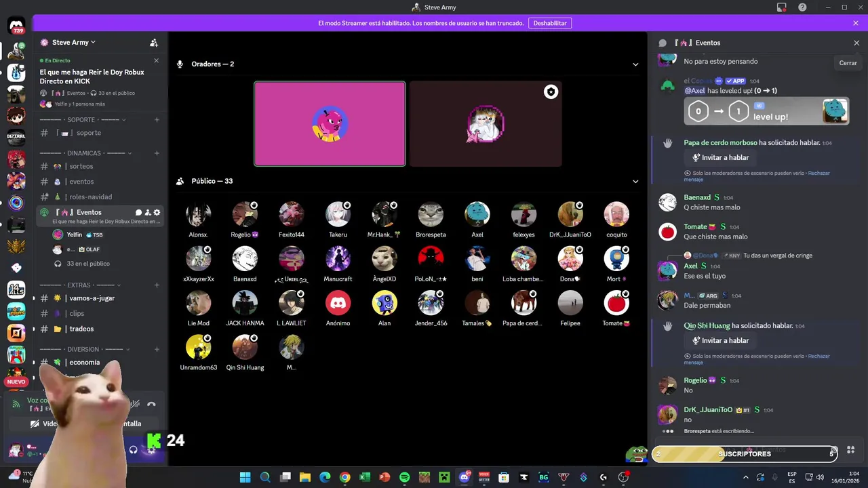Add a channel to the EXTRAS category
This screenshot has height=488, width=868.
tap(157, 285)
